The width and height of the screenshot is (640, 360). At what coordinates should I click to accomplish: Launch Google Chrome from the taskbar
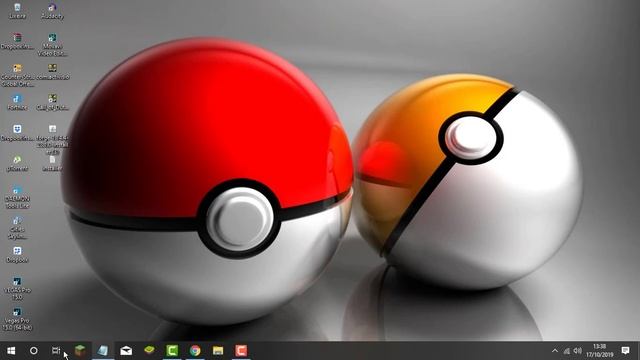(195, 351)
